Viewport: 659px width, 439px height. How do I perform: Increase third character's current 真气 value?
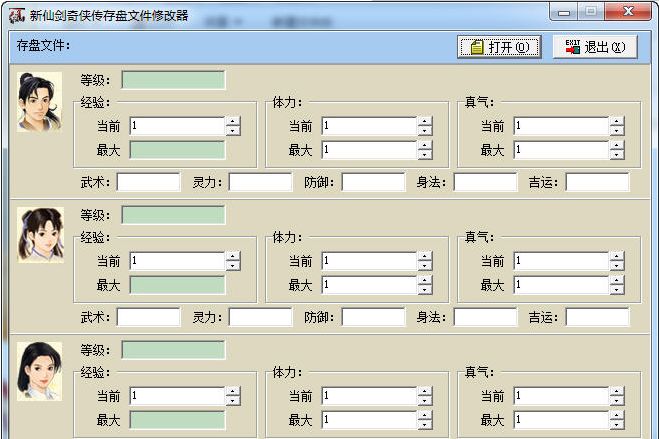point(617,391)
